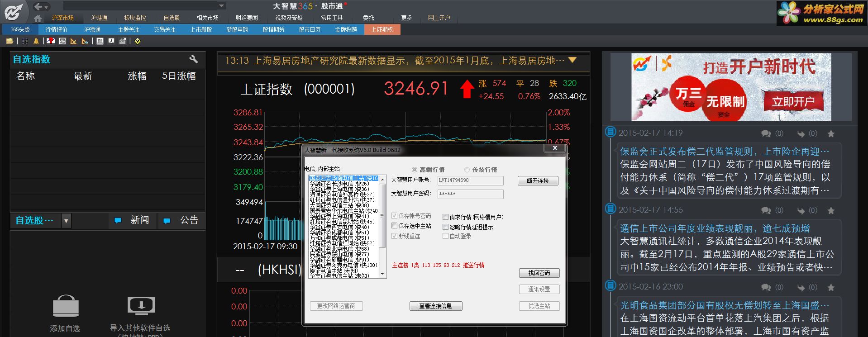The width and height of the screenshot is (868, 337).
Task: Click the 断开连接 button
Action: [538, 180]
